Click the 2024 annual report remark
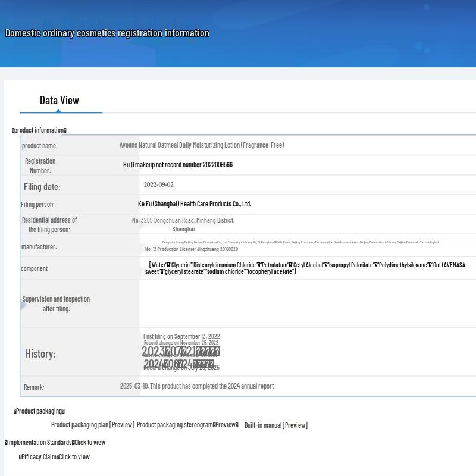The height and width of the screenshot is (476, 476). tap(197, 386)
